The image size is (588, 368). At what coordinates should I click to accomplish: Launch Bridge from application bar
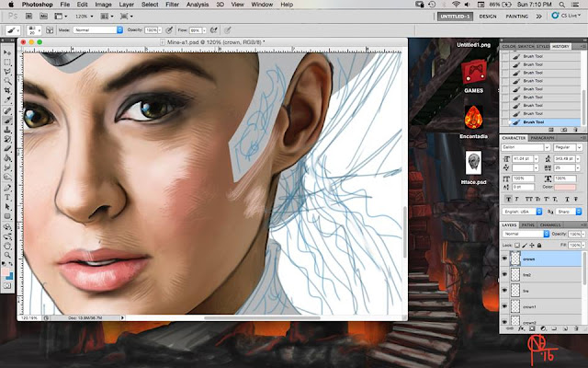tap(28, 17)
